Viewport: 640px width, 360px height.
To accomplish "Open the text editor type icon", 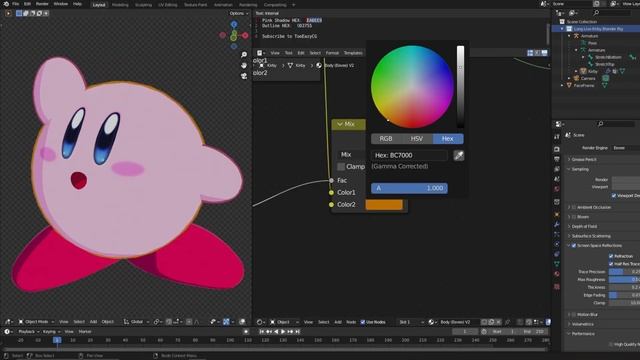I will click(260, 53).
